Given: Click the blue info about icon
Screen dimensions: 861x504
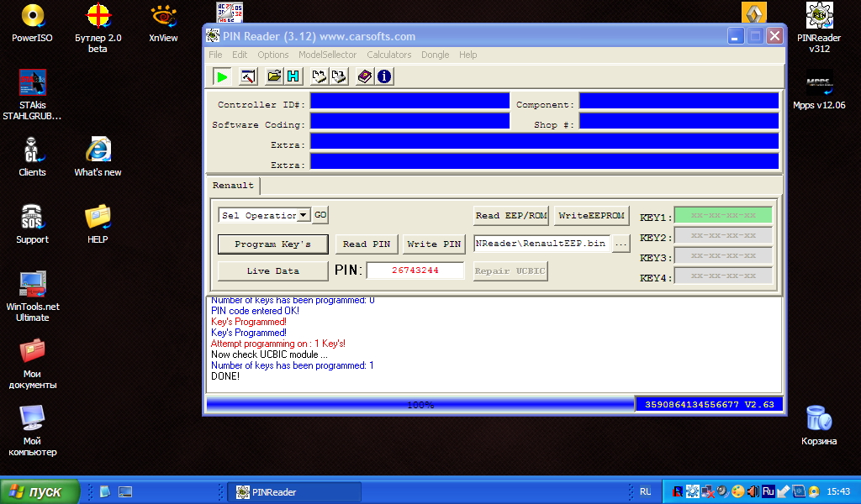Looking at the screenshot, I should click(384, 76).
